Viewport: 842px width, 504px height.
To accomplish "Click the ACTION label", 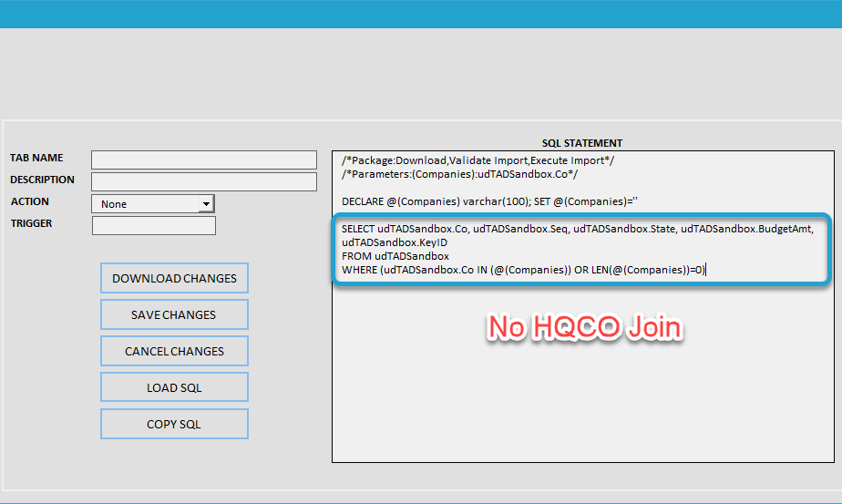I will point(30,201).
